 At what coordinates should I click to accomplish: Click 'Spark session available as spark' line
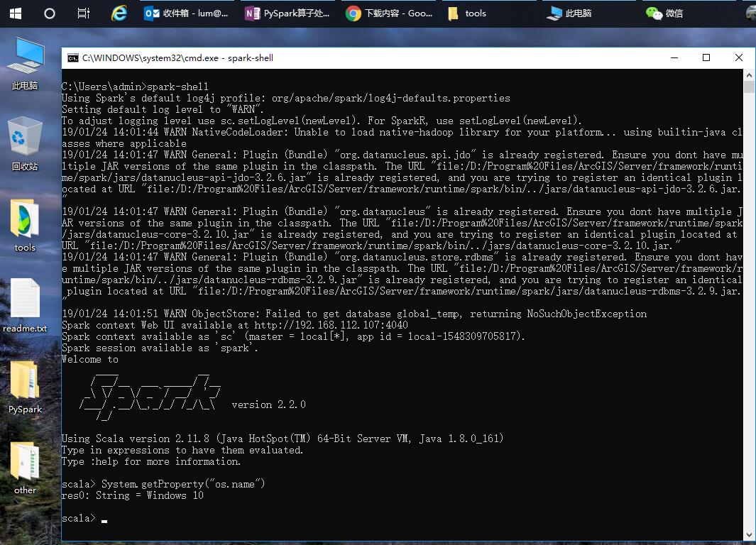point(160,348)
